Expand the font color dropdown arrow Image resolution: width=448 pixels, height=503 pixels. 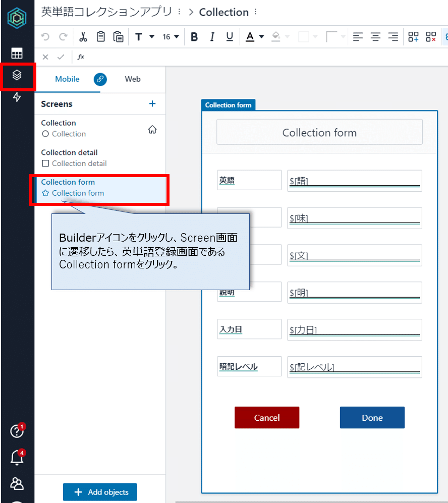[262, 36]
